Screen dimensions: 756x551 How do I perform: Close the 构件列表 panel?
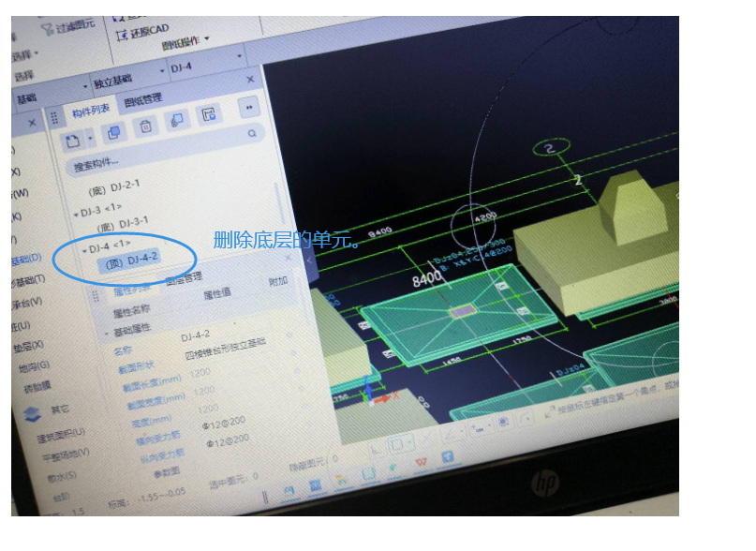(x=250, y=79)
